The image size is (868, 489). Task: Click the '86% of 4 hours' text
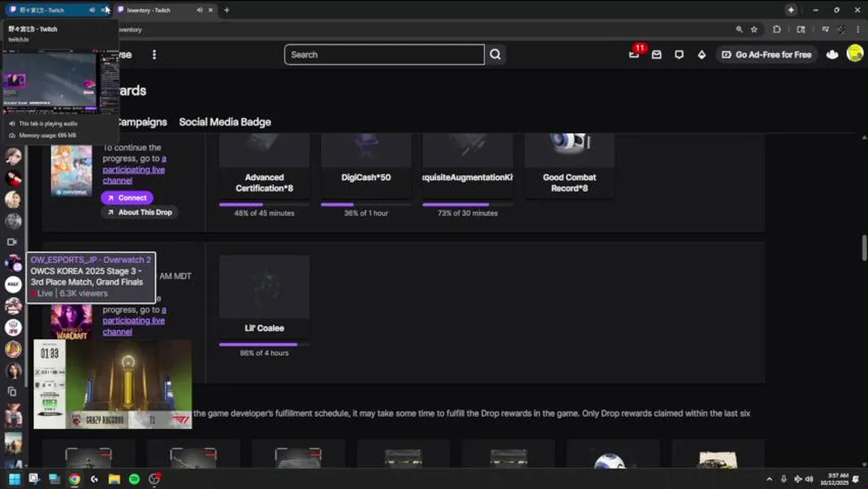coord(264,353)
